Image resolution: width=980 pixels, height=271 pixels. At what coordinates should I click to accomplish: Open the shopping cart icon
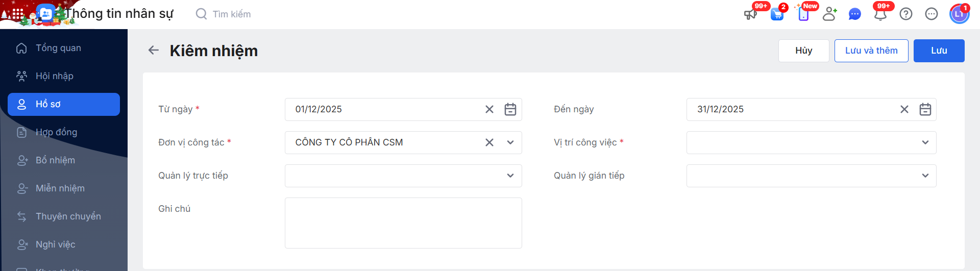coord(777,14)
